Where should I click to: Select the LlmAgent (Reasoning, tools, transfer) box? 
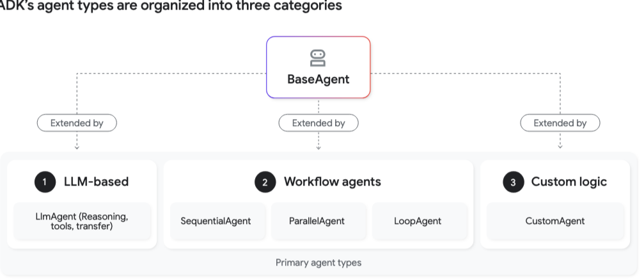pyautogui.click(x=82, y=221)
